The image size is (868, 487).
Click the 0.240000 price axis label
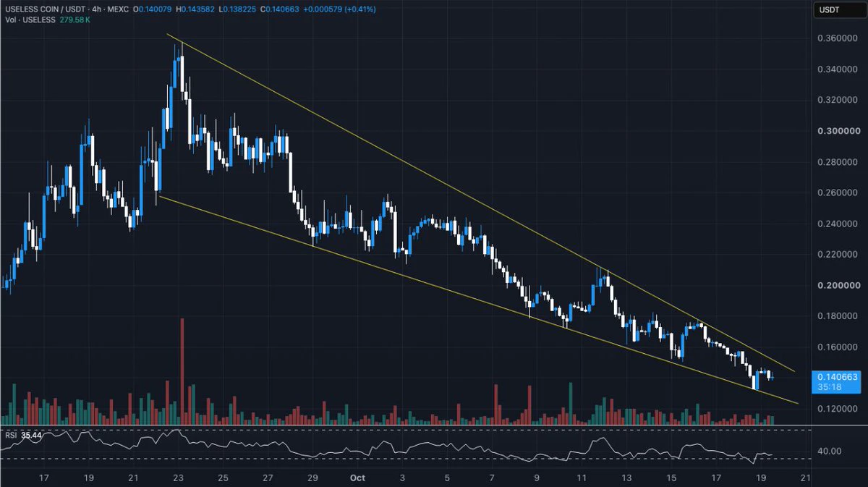(838, 224)
